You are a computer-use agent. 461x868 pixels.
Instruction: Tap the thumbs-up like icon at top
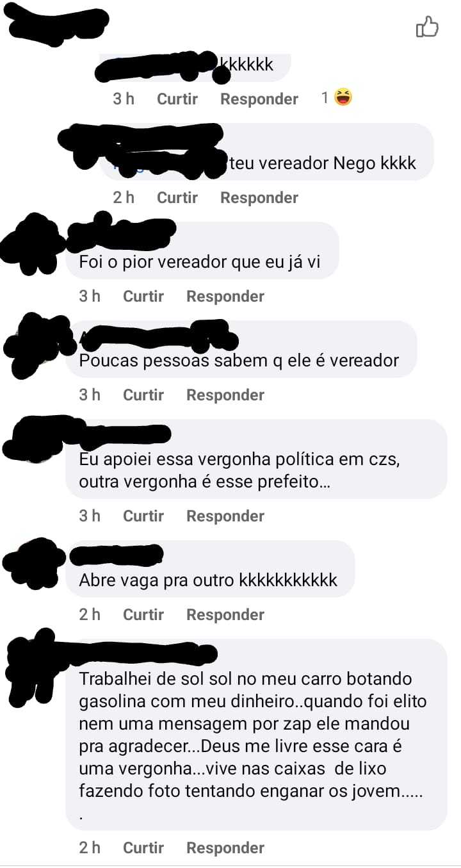(427, 27)
